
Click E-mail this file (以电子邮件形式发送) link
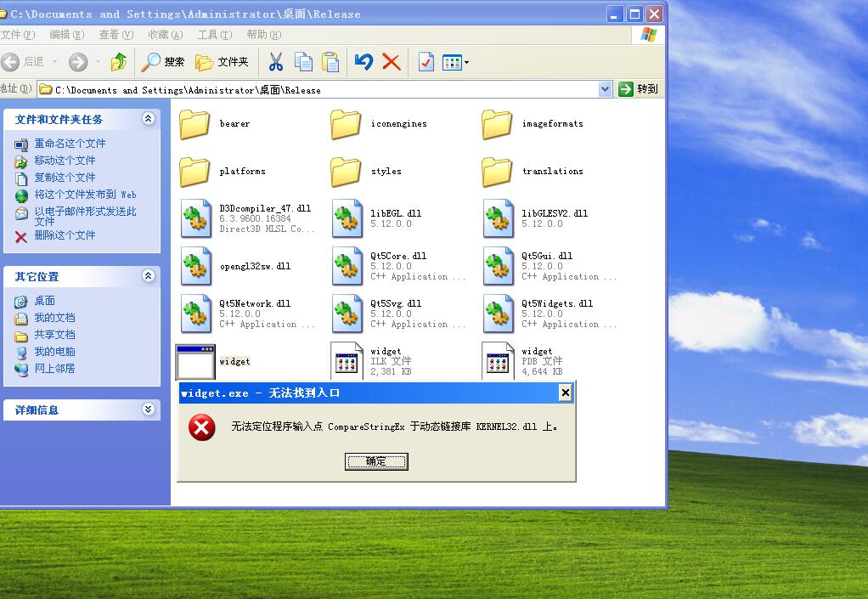pyautogui.click(x=85, y=216)
